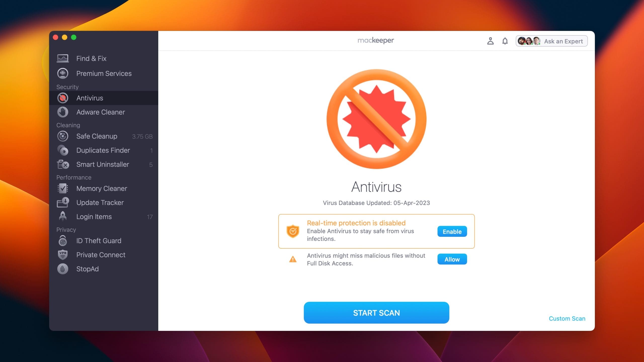This screenshot has width=644, height=362.
Task: Enable real-time protection
Action: [452, 231]
